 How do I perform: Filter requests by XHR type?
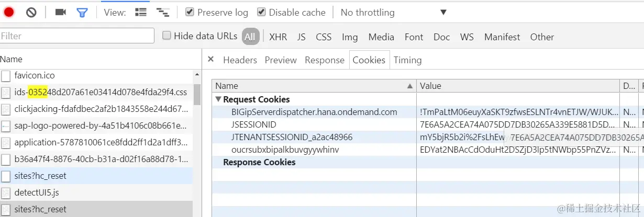pyautogui.click(x=278, y=37)
